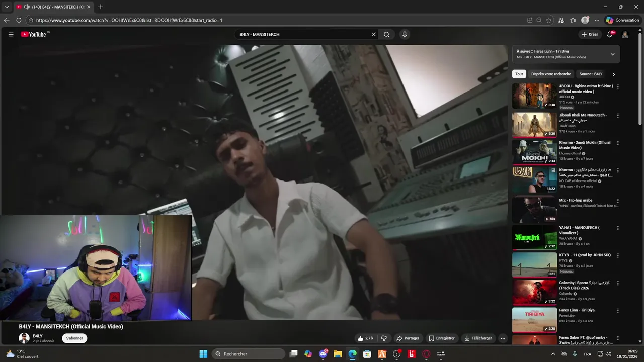Reload the page with refresh icon
This screenshot has height=362, width=644.
19,20
